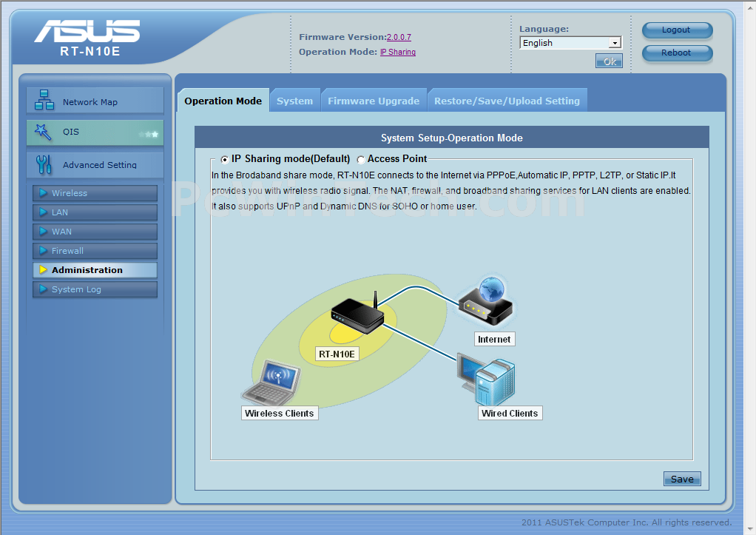The width and height of the screenshot is (756, 535).
Task: Click the arrow icon next to System Log
Action: point(44,289)
